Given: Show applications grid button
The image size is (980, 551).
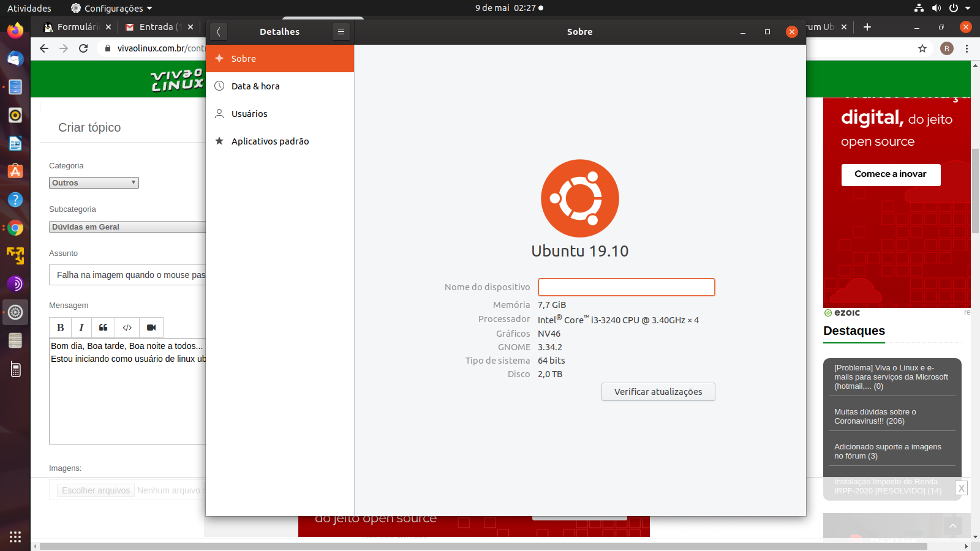Looking at the screenshot, I should click(15, 536).
